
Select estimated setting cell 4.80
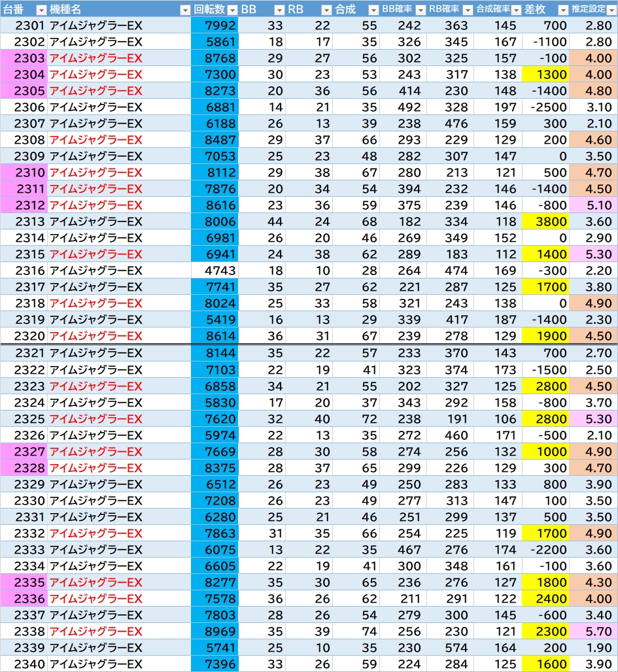tap(594, 91)
